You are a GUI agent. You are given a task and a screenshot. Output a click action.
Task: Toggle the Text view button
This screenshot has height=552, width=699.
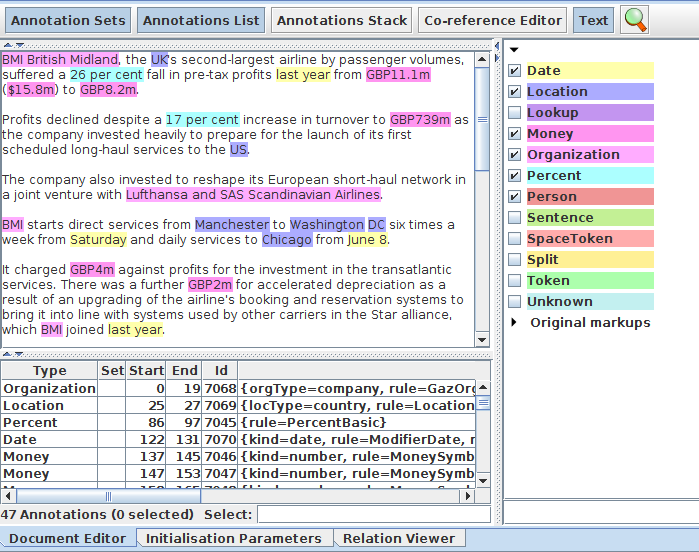[593, 20]
